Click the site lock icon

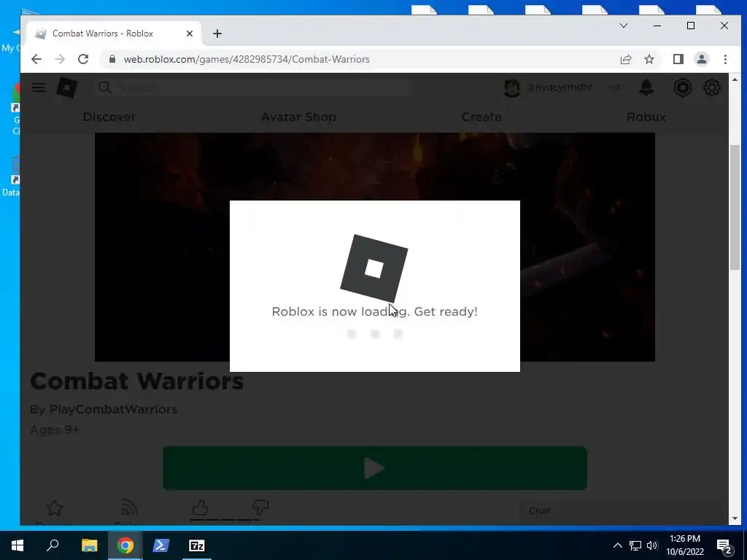click(x=112, y=59)
